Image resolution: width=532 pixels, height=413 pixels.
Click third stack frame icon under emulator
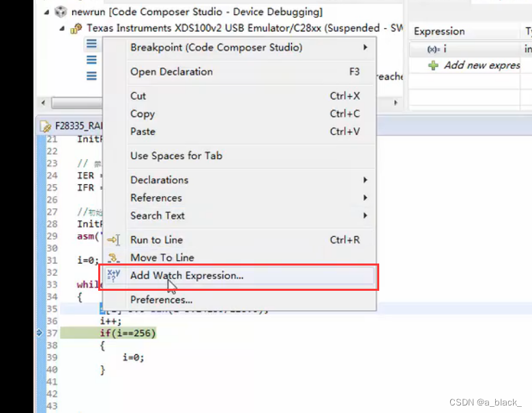coord(91,76)
